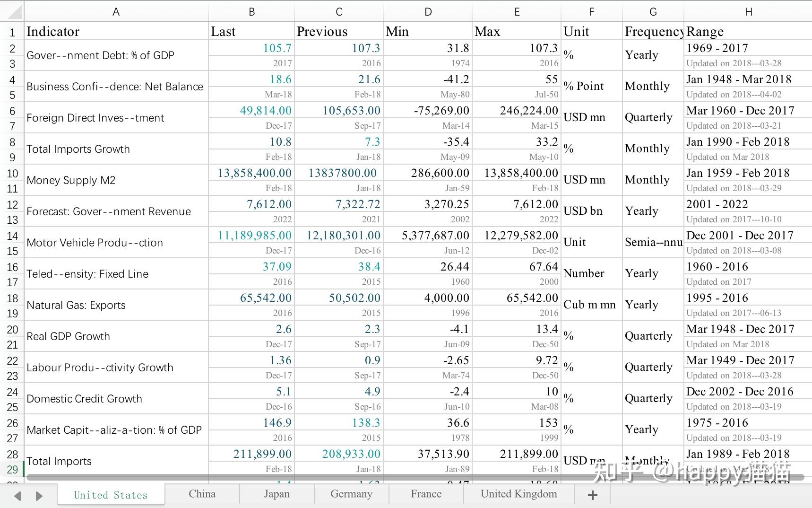Viewport: 812px width, 508px height.
Task: Click the right sheet navigation arrow
Action: [38, 495]
